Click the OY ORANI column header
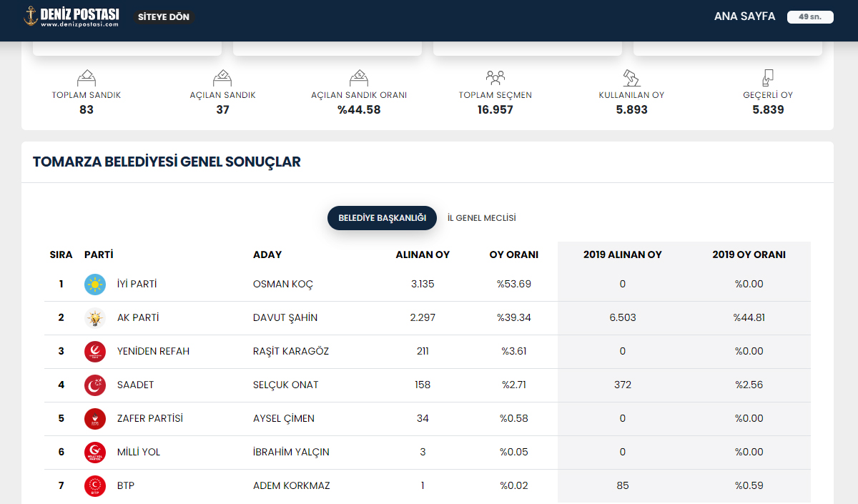The width and height of the screenshot is (858, 504). click(514, 255)
